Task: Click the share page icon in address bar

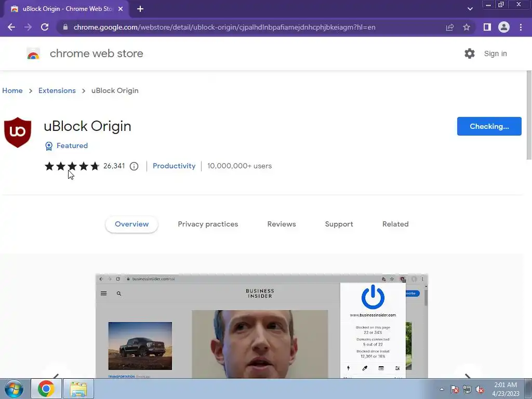Action: 450,27
